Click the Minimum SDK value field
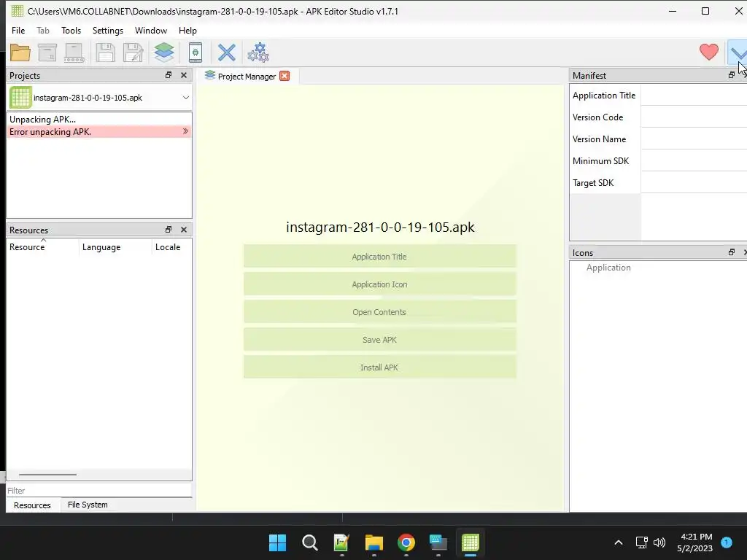747x560 pixels. [694, 161]
